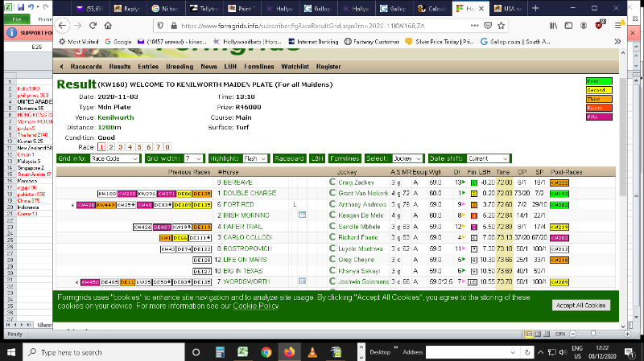Select race number 8

click(166, 147)
